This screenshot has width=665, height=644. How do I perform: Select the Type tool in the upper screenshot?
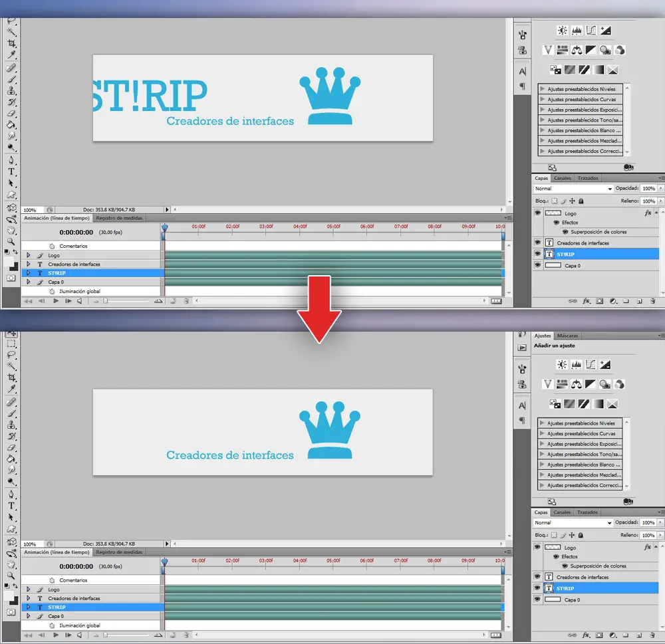[11, 171]
